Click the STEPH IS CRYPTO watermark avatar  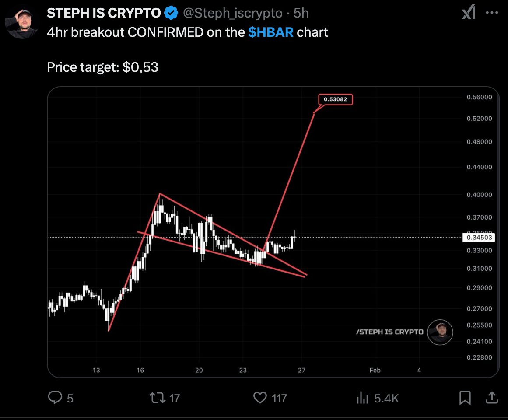pyautogui.click(x=440, y=332)
